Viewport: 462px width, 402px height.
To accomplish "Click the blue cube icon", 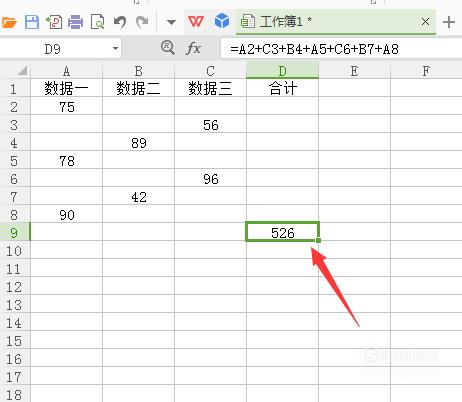I will point(222,21).
